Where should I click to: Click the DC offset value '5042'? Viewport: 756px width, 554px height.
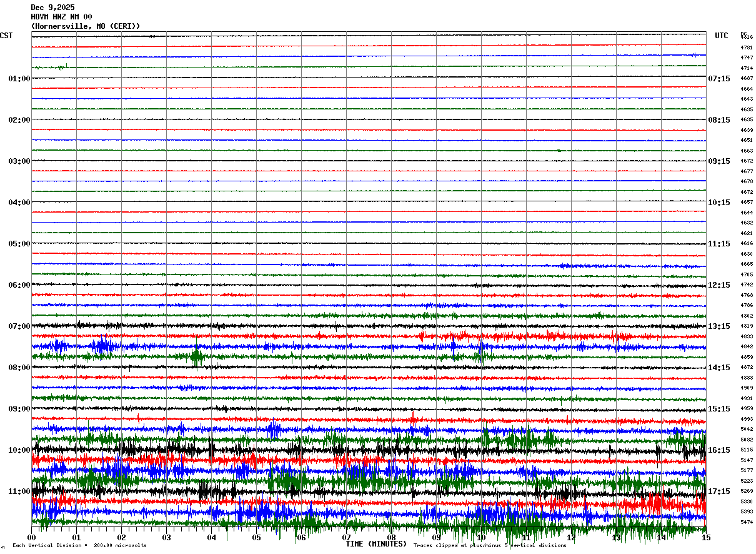coord(747,429)
